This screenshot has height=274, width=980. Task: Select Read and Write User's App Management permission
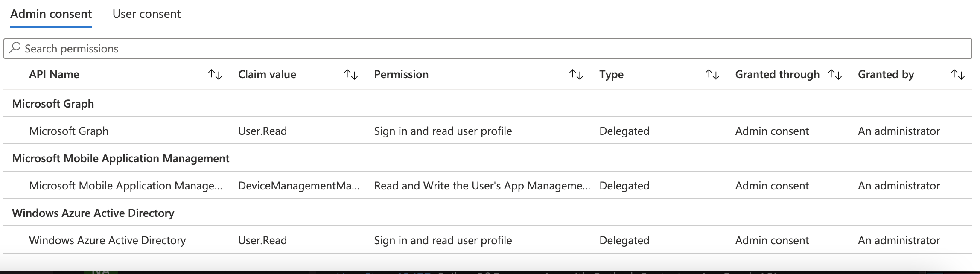[x=482, y=186]
